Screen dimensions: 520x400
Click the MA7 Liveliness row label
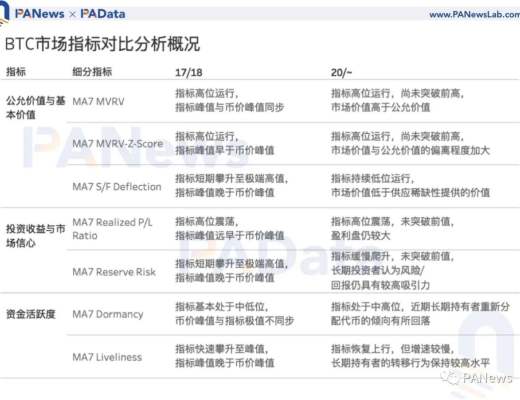[107, 357]
